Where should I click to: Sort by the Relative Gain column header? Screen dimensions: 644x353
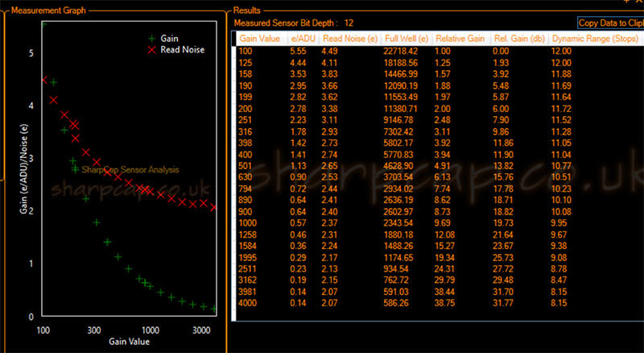[x=460, y=38]
